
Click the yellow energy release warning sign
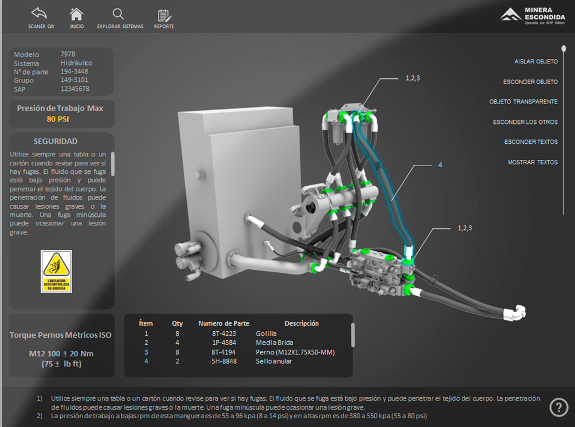click(x=56, y=271)
